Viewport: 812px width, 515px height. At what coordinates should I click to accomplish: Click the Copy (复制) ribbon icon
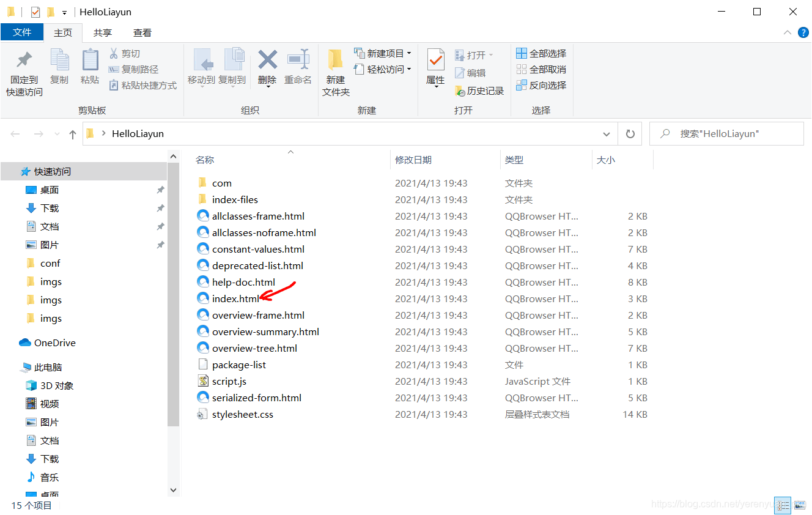pos(59,61)
